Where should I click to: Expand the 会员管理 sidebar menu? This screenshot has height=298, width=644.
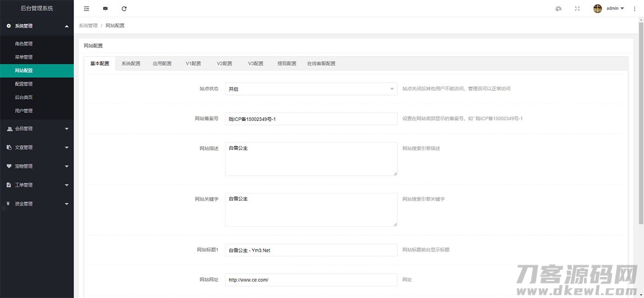37,129
